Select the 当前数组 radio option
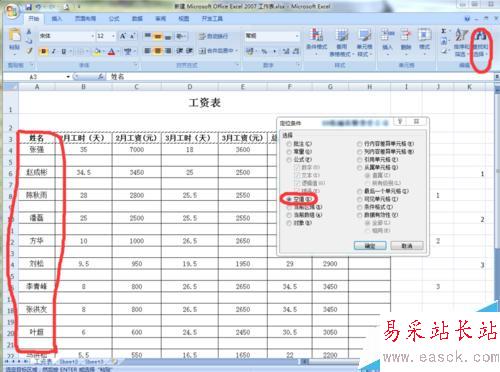500x372 pixels. pyautogui.click(x=289, y=215)
